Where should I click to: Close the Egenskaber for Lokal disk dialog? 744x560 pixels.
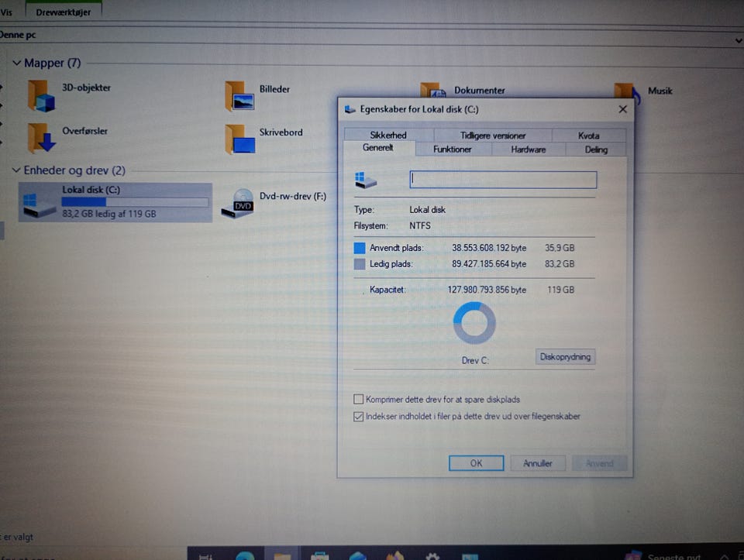622,109
